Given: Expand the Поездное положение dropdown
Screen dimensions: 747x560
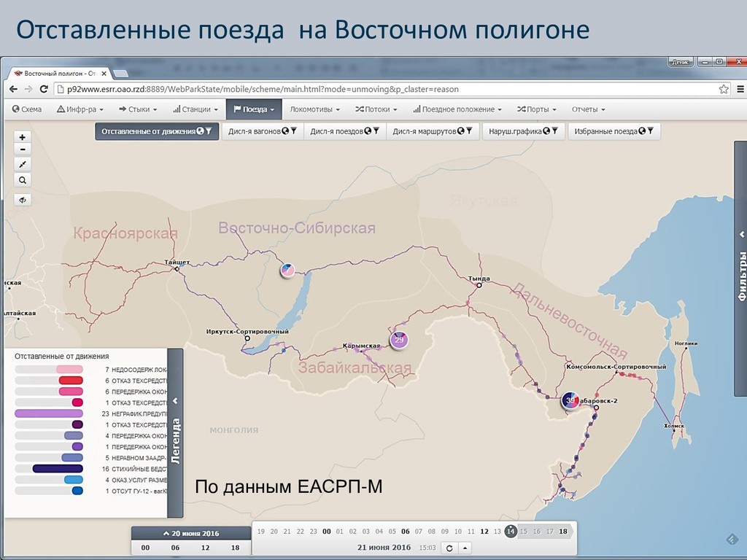Looking at the screenshot, I should click(457, 109).
